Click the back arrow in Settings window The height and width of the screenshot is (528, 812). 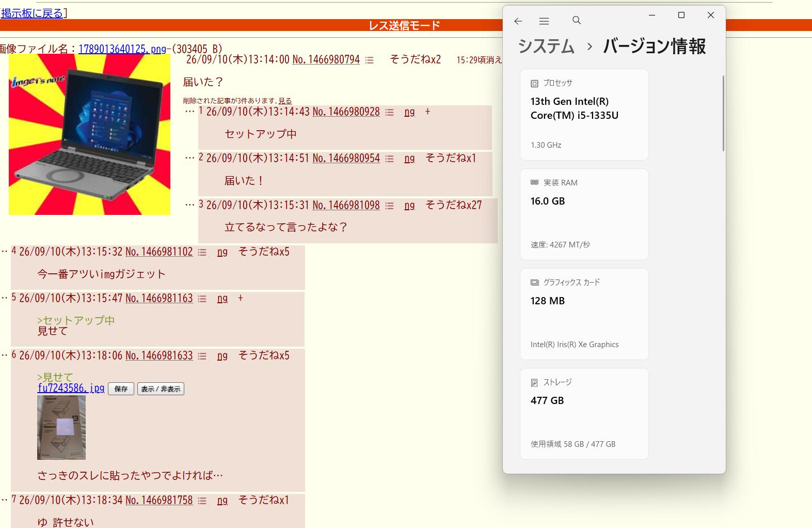click(518, 21)
